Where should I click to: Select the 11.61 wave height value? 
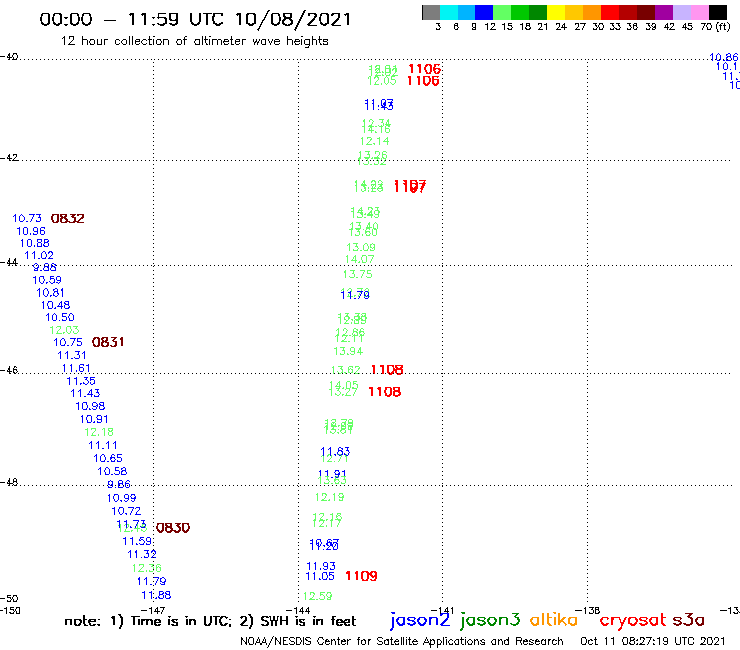76,368
